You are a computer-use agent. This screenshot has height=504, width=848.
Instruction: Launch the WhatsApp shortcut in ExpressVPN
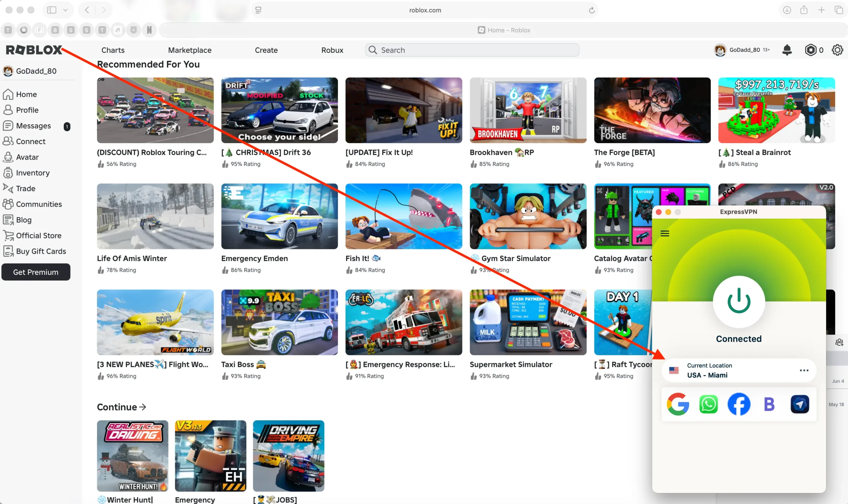click(708, 404)
